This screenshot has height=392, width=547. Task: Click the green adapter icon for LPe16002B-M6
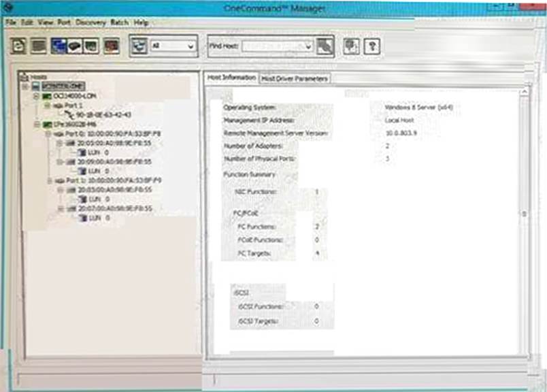[x=47, y=125]
